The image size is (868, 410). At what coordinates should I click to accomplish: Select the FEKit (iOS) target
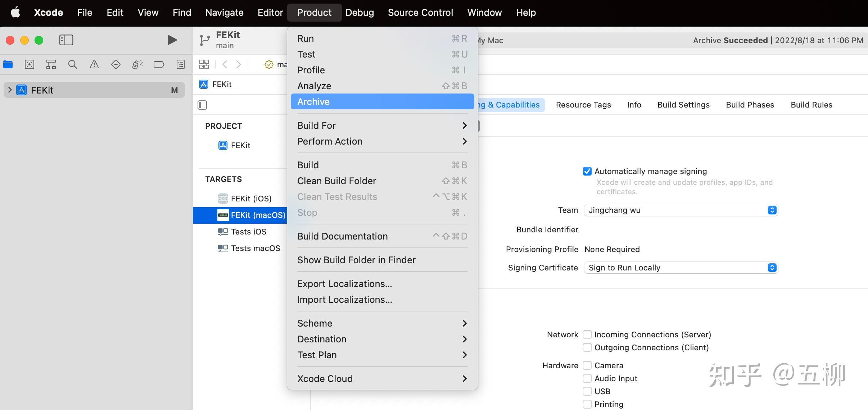pos(251,199)
